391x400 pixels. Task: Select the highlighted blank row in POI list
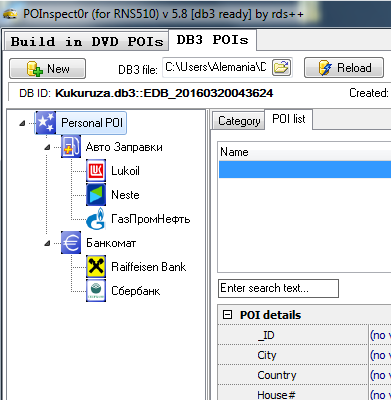(x=305, y=169)
